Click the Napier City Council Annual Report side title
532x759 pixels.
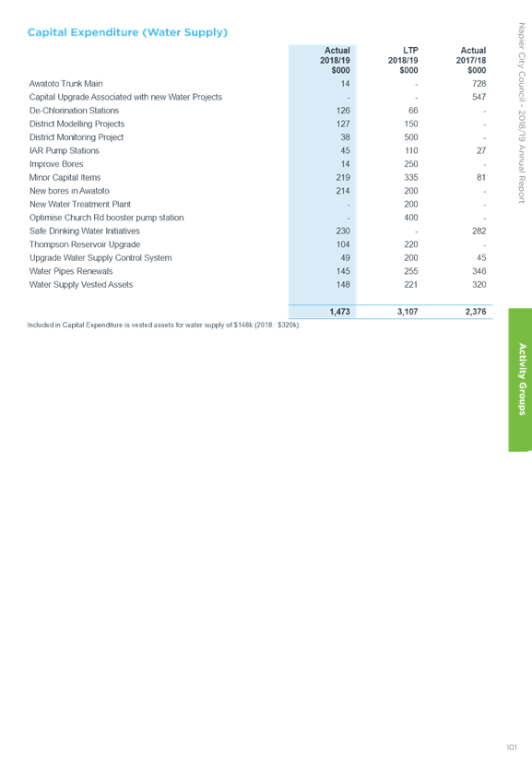[521, 113]
